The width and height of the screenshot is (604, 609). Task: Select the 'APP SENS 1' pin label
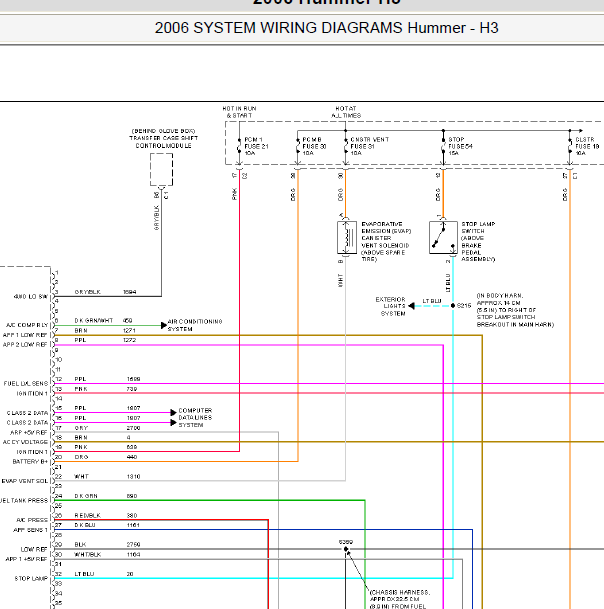pos(30,530)
